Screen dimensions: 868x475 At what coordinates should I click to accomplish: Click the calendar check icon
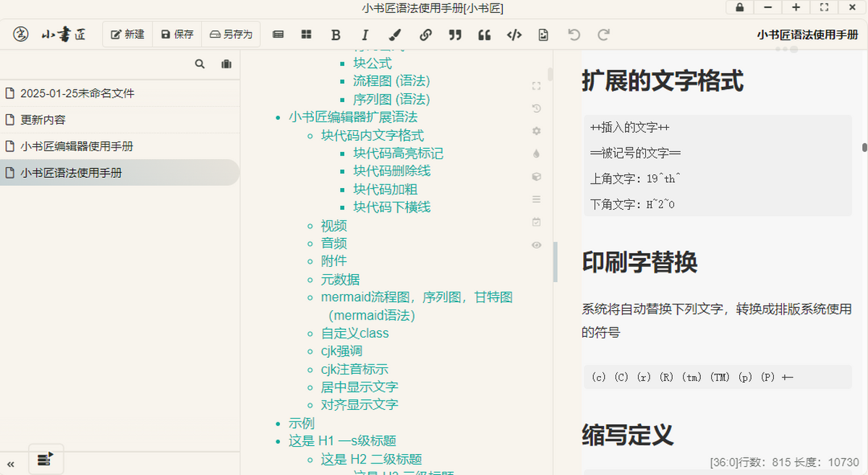tap(536, 222)
